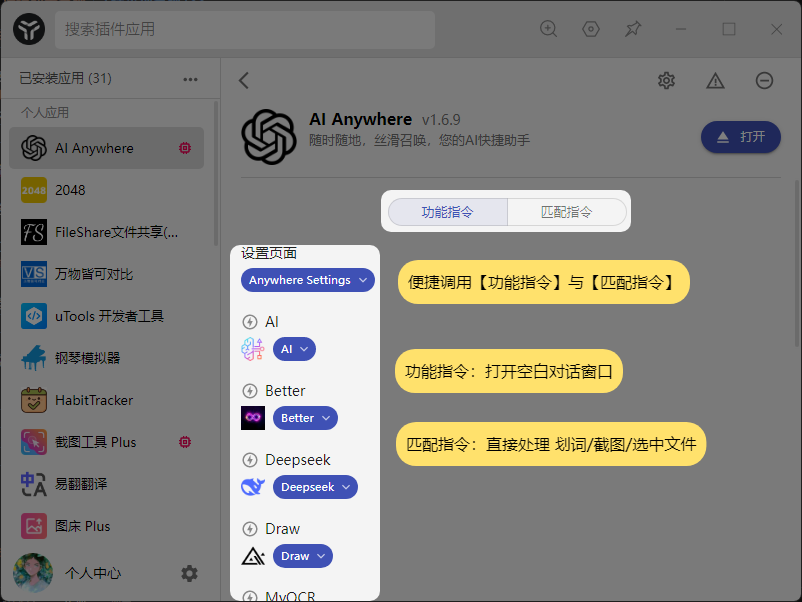This screenshot has height=602, width=802.
Task: Expand the Deepseek command dropdown
Action: pyautogui.click(x=315, y=487)
